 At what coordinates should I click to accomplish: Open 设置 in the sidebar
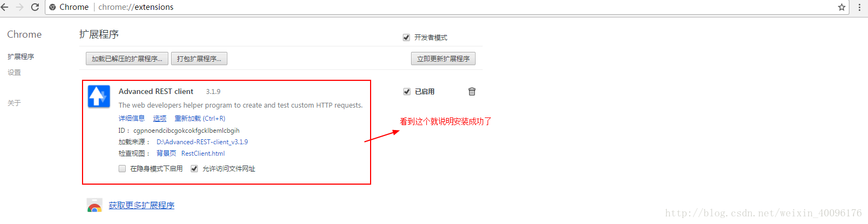coord(14,73)
